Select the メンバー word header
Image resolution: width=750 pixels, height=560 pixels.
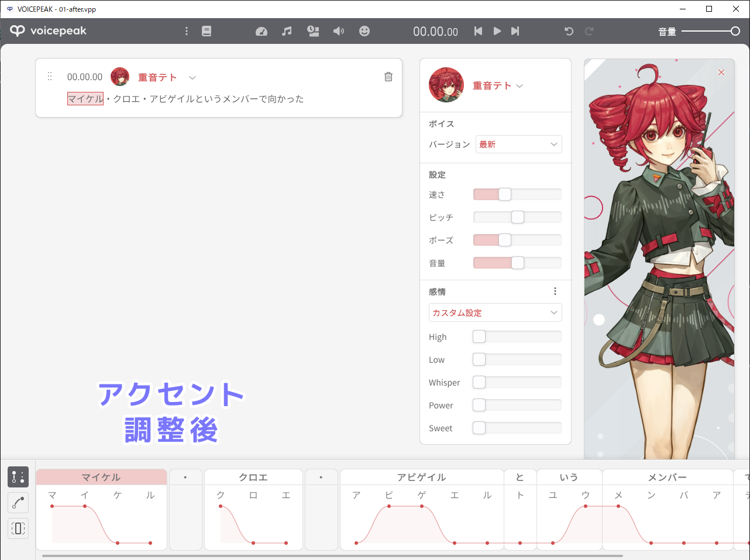click(x=668, y=477)
